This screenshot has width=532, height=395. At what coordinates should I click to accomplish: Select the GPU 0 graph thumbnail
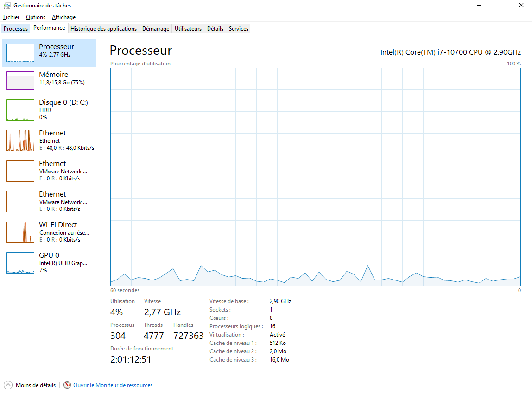point(20,263)
